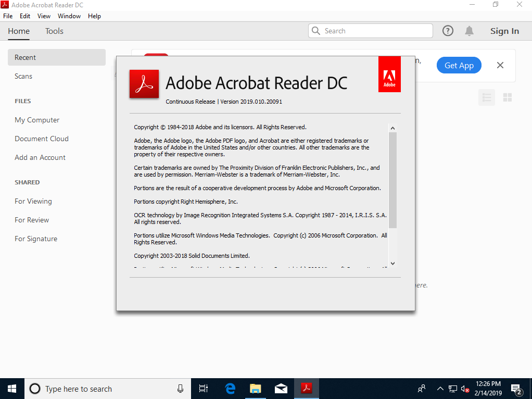Launch Microsoft Edge from taskbar
Viewport: 532px width, 399px height.
point(230,389)
